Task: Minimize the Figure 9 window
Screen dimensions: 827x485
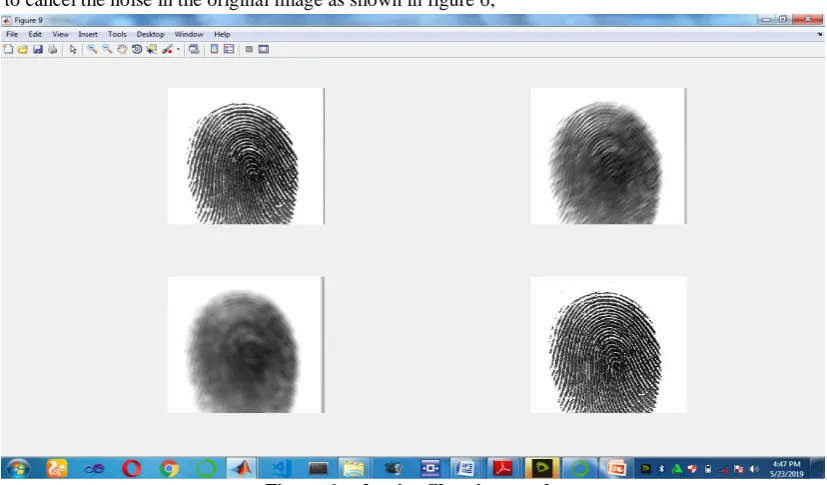Action: click(766, 20)
